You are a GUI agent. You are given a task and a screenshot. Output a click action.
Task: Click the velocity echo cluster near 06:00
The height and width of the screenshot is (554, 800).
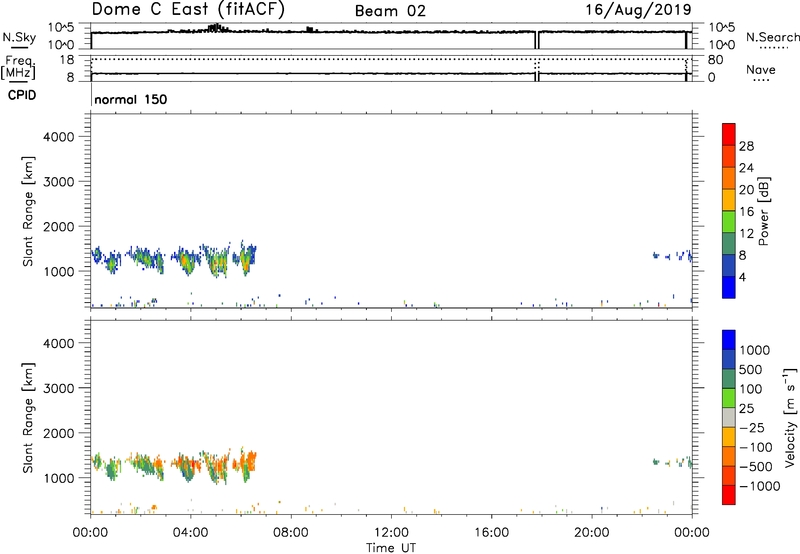tap(245, 464)
